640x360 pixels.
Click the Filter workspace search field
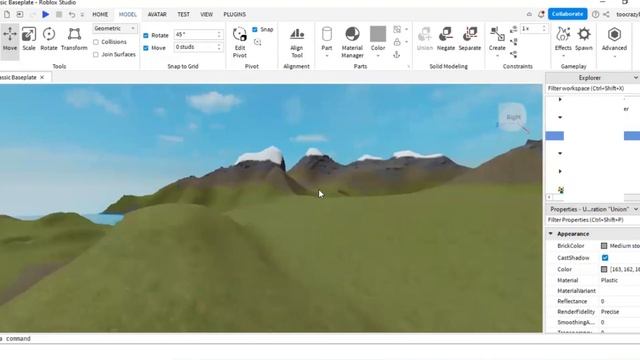593,89
